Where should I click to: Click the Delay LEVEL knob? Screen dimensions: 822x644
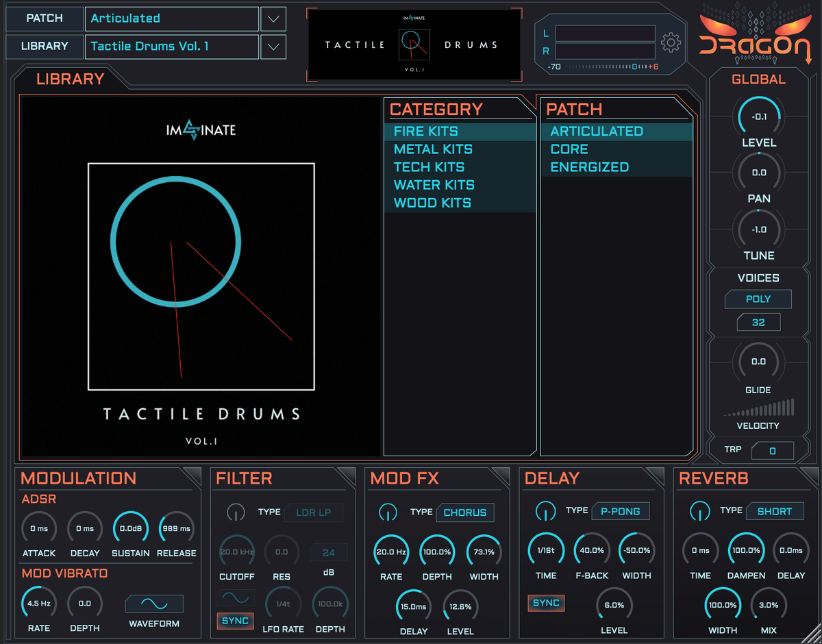pyautogui.click(x=614, y=605)
